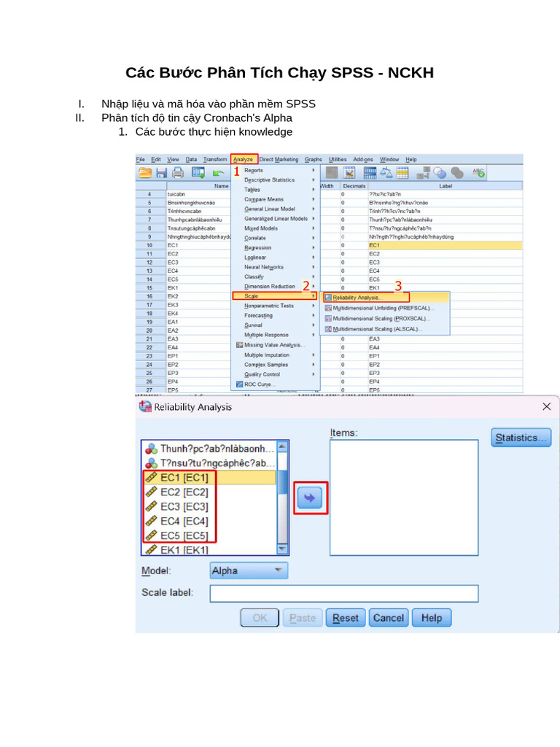Click nominal icon beside Thunh?pc?ab?nlàbaonh variable
The image size is (560, 747).
(152, 449)
